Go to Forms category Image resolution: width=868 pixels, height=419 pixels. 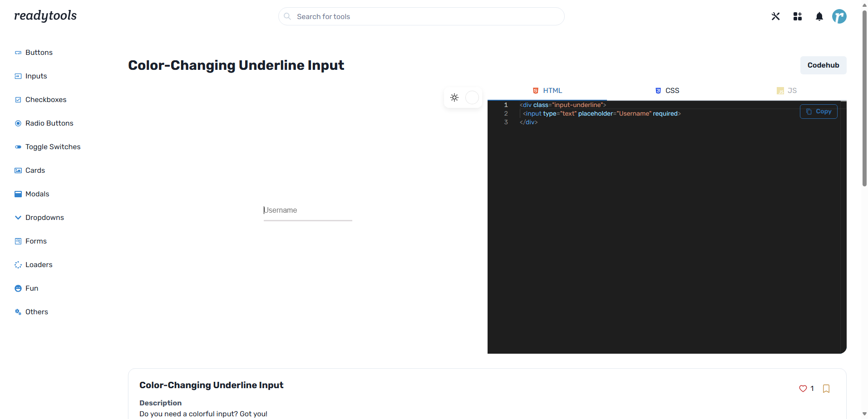(36, 241)
